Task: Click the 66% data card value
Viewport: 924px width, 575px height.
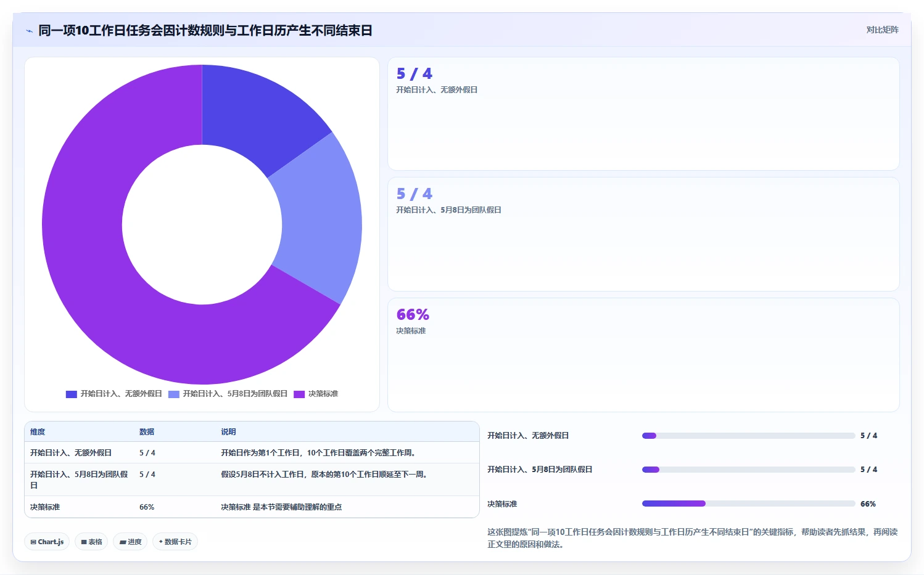Action: pyautogui.click(x=413, y=315)
